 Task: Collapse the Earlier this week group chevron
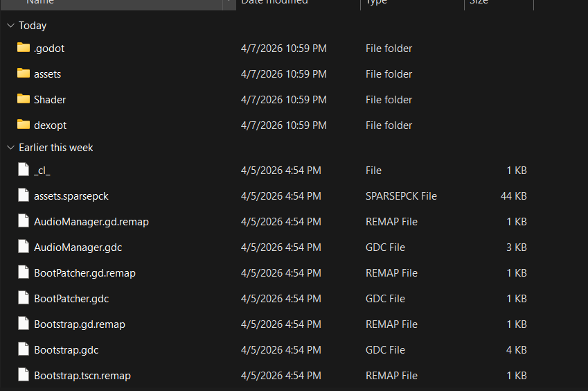(10, 148)
